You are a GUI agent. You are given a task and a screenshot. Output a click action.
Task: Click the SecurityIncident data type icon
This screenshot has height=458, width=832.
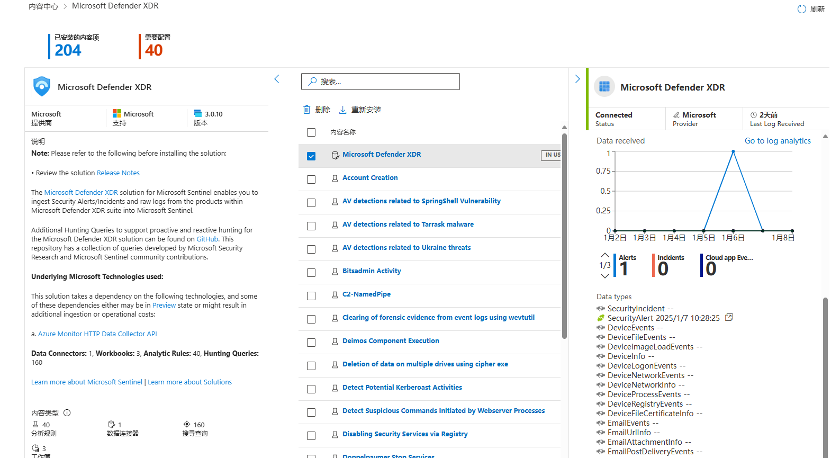tap(601, 308)
